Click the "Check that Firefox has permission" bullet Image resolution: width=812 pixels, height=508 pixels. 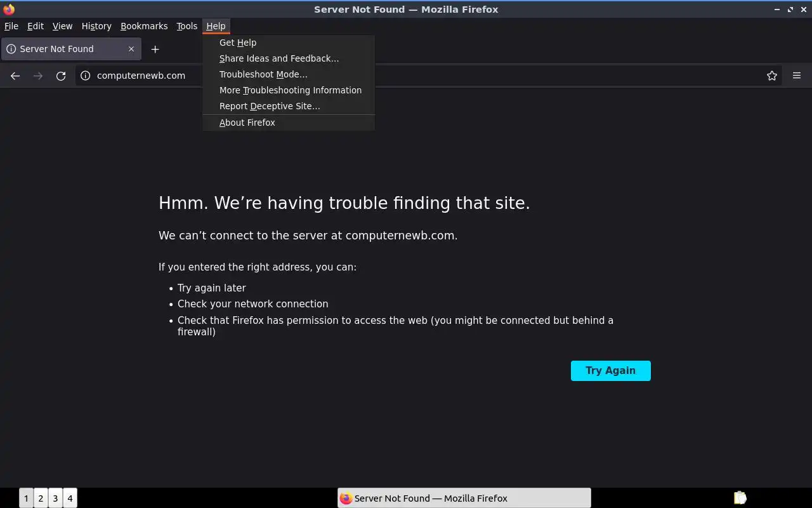(395, 326)
